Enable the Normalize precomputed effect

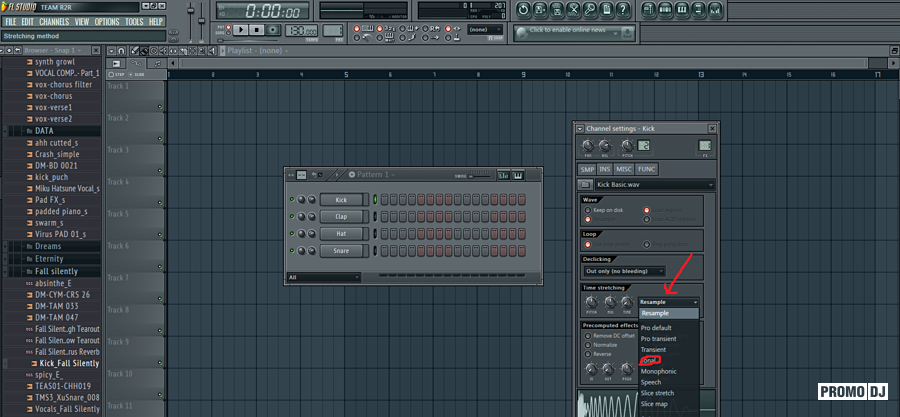[x=588, y=344]
